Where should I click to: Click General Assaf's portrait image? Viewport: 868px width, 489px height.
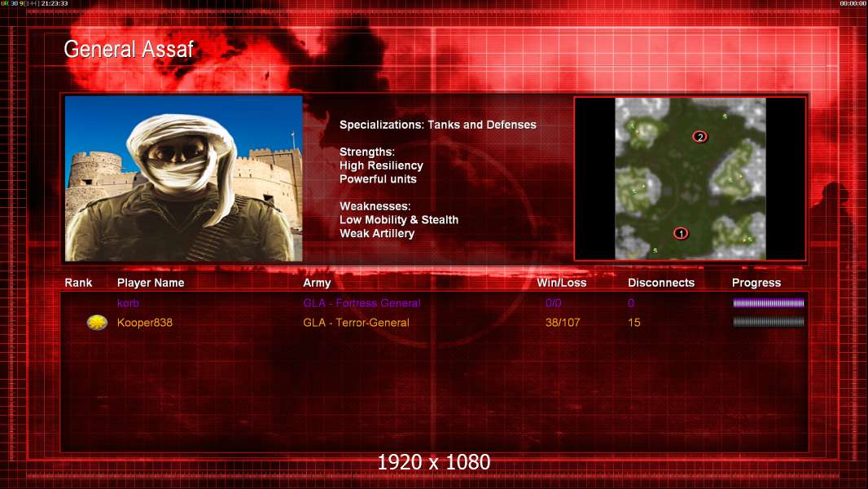point(183,178)
